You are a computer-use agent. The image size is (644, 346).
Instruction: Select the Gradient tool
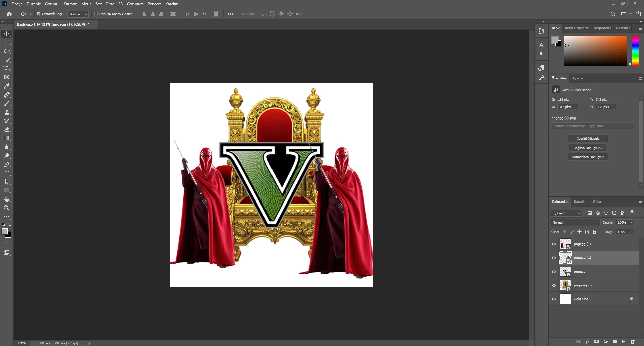point(7,138)
